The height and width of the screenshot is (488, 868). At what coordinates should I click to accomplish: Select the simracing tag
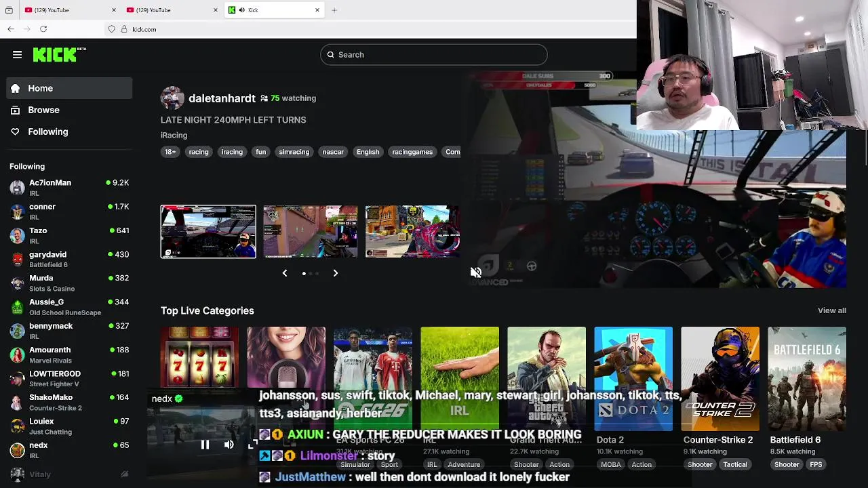[x=294, y=152]
